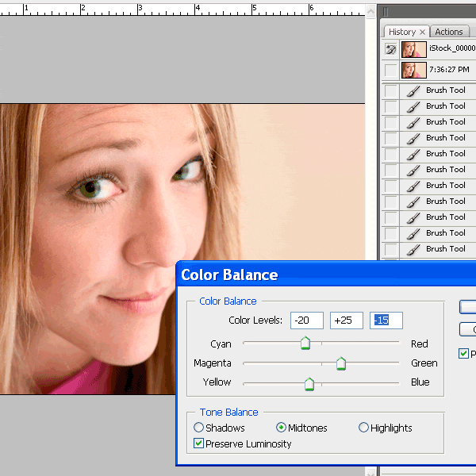Click the Color Levels label
Image resolution: width=476 pixels, height=476 pixels.
(255, 321)
